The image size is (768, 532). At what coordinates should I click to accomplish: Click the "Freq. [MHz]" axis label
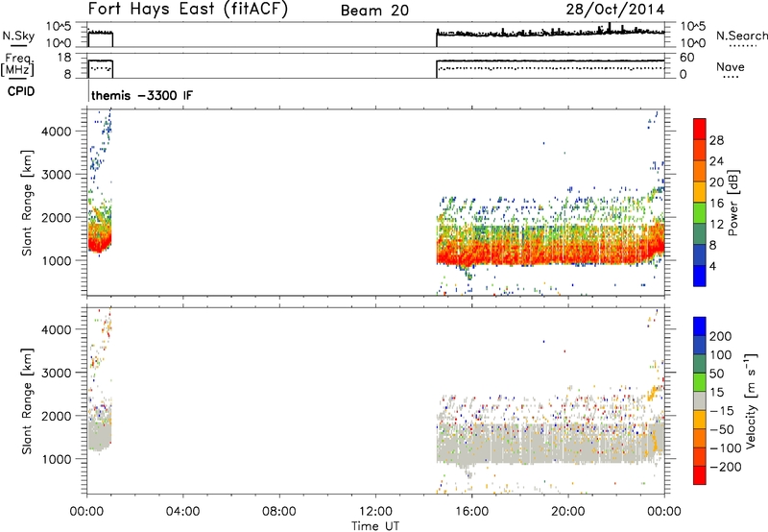[17, 64]
